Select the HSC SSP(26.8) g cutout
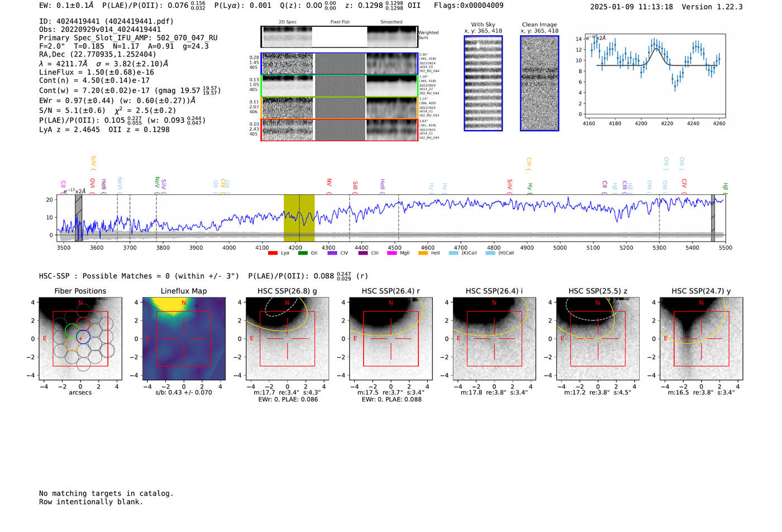782x532 pixels. pos(287,338)
